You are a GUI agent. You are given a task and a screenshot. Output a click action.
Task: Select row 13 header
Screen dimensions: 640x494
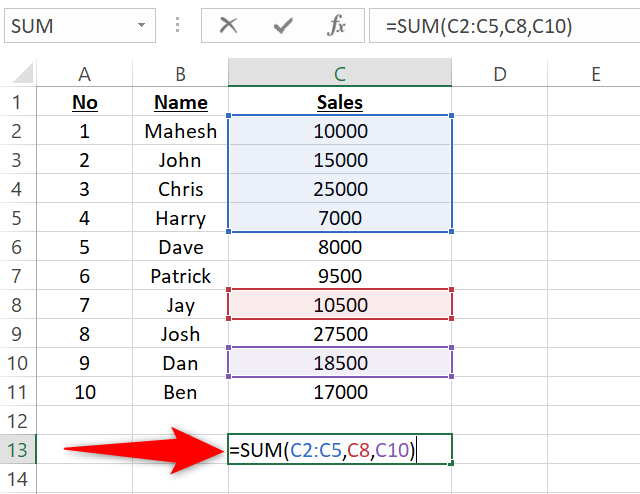click(17, 450)
